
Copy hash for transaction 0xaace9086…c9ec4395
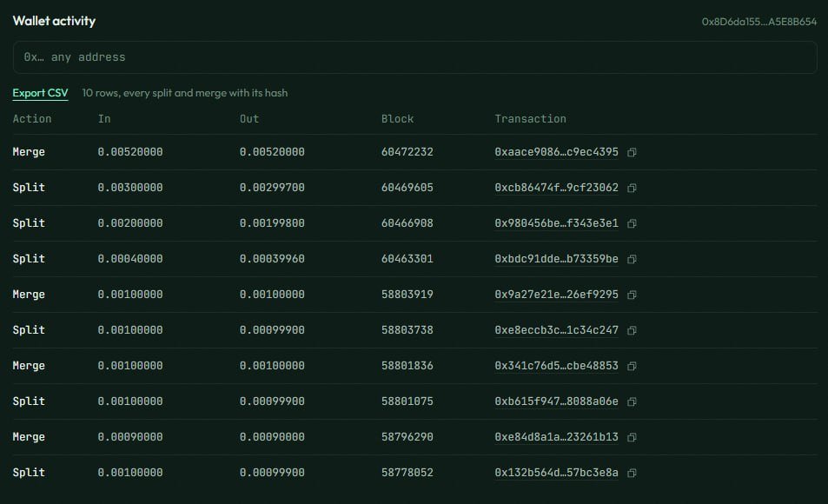click(632, 152)
